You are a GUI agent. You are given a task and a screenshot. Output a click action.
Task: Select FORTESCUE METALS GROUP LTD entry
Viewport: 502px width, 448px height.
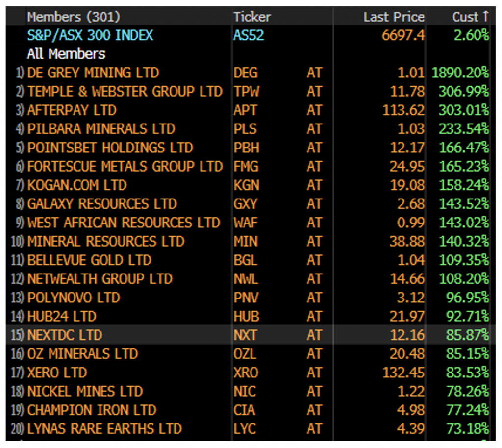125,166
